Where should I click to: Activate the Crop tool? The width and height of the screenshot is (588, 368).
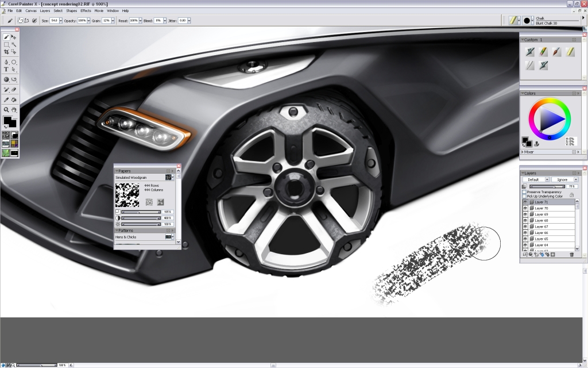point(5,51)
